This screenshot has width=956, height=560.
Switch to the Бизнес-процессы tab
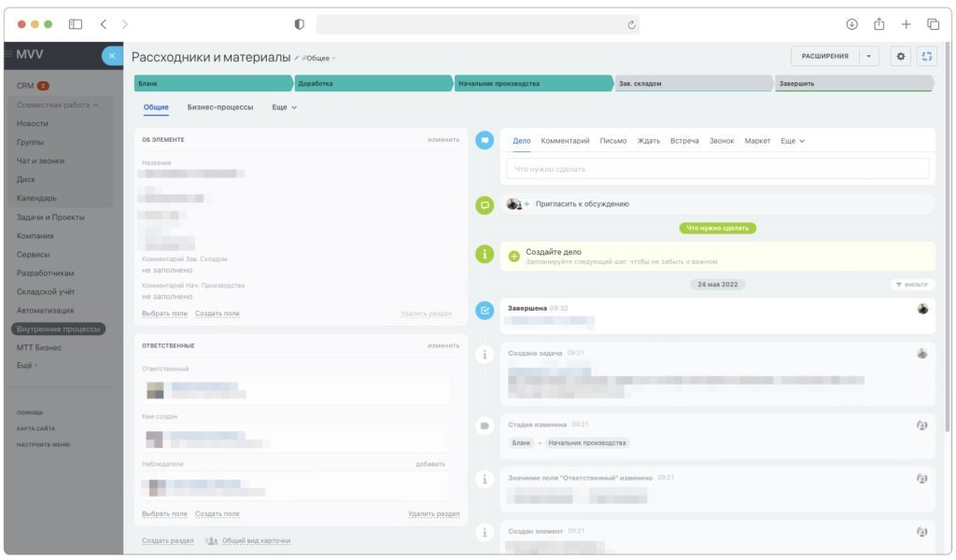tap(220, 107)
